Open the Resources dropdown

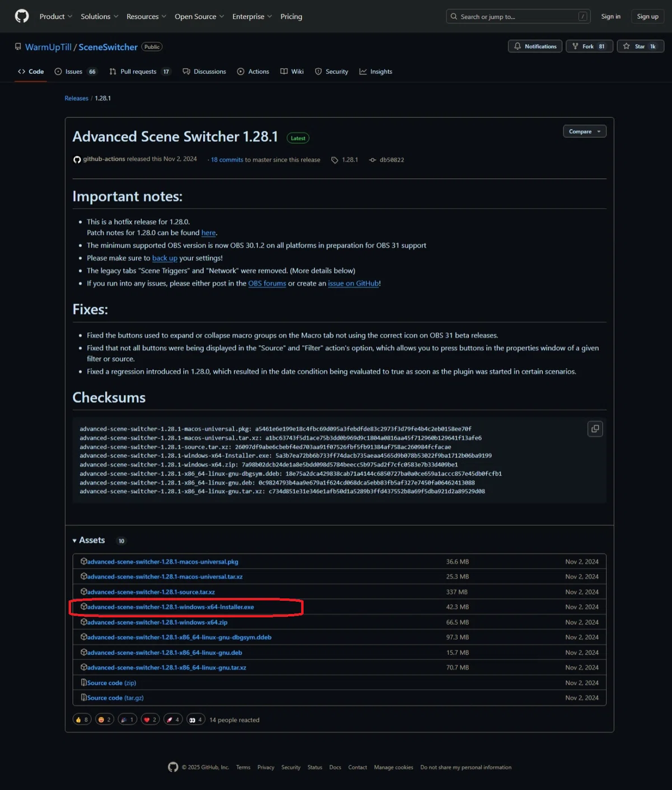pos(147,17)
